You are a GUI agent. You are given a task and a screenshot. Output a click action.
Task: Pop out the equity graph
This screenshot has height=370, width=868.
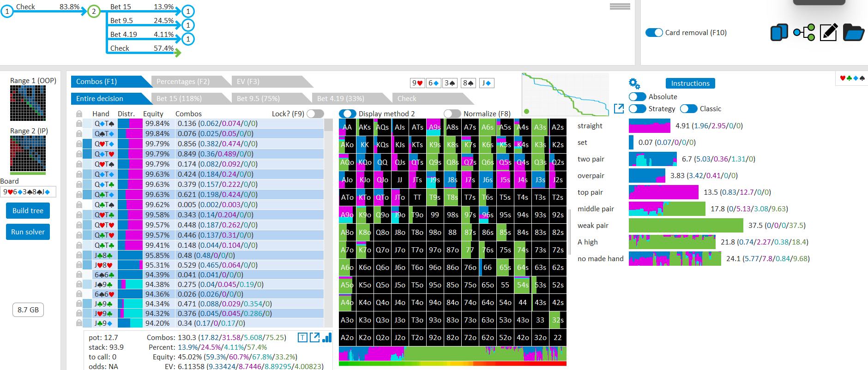tap(619, 108)
